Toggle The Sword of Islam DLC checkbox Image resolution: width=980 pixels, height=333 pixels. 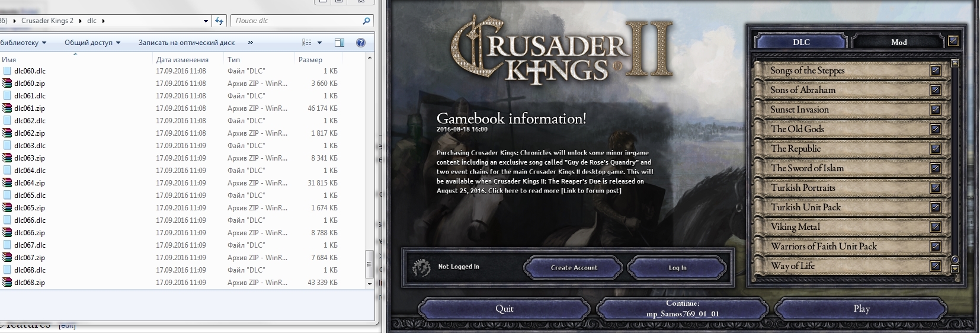pos(936,168)
